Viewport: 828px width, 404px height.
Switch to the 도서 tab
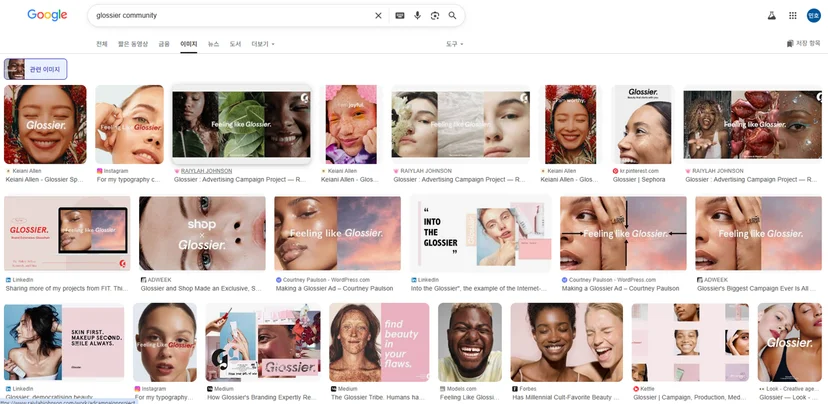[235, 44]
